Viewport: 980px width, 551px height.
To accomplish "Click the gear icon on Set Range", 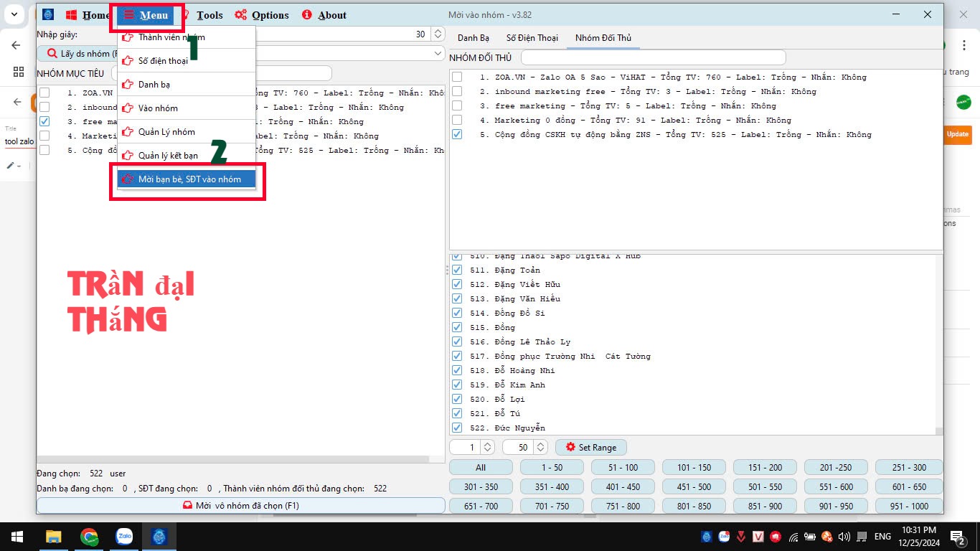I will coord(570,447).
